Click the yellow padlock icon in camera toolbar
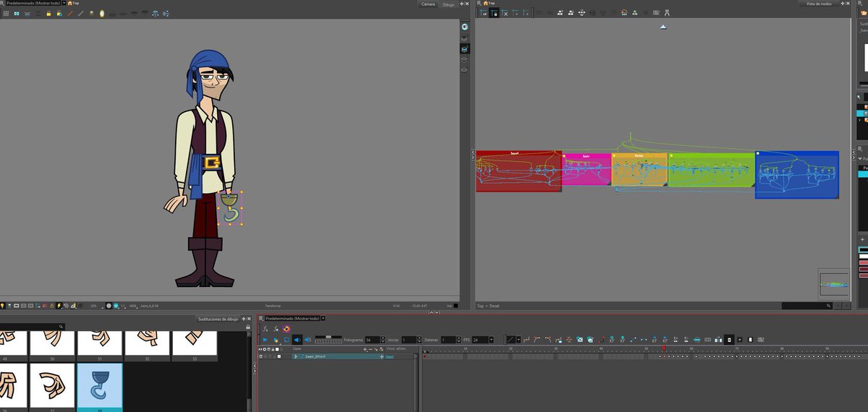The image size is (868, 412). (x=48, y=14)
